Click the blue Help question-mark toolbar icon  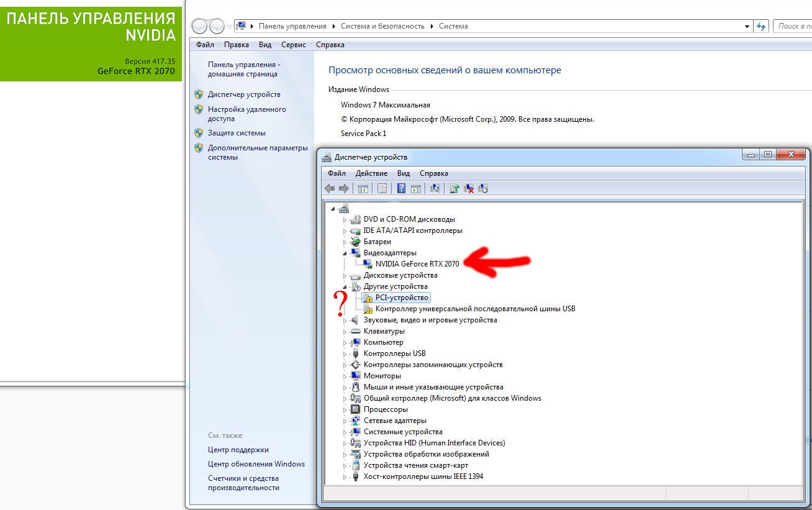click(x=402, y=188)
